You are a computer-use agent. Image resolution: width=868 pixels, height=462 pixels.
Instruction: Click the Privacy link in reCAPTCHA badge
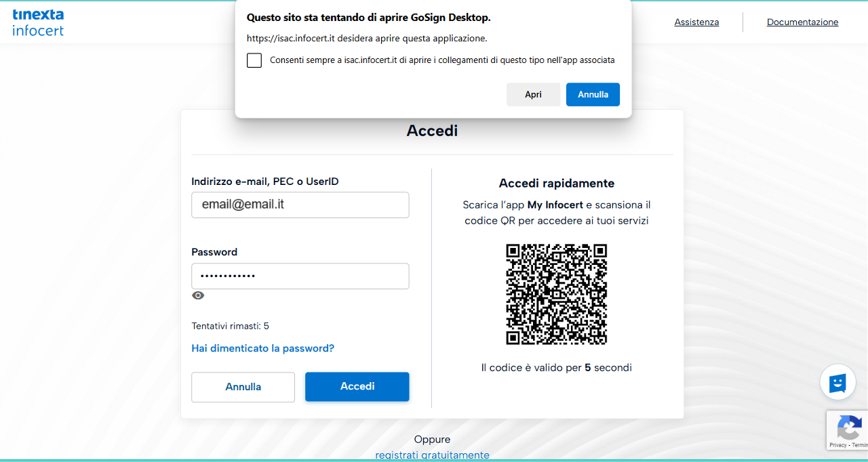837,445
